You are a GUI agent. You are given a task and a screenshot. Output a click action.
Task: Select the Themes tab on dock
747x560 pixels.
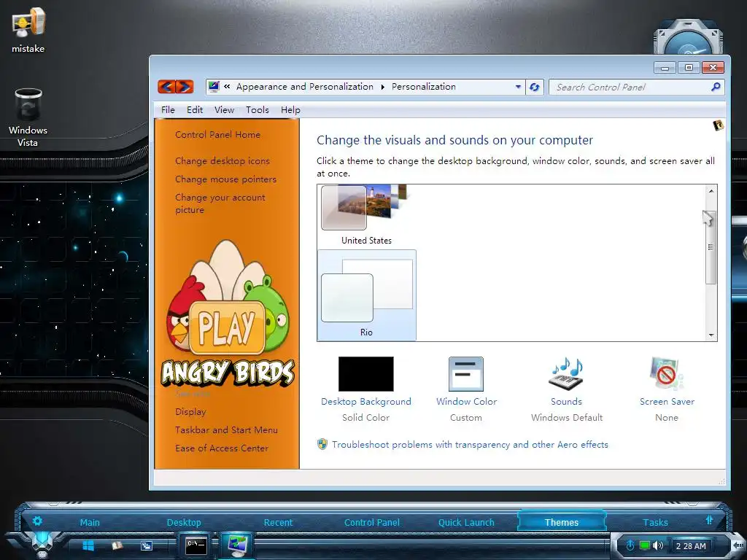pos(562,522)
